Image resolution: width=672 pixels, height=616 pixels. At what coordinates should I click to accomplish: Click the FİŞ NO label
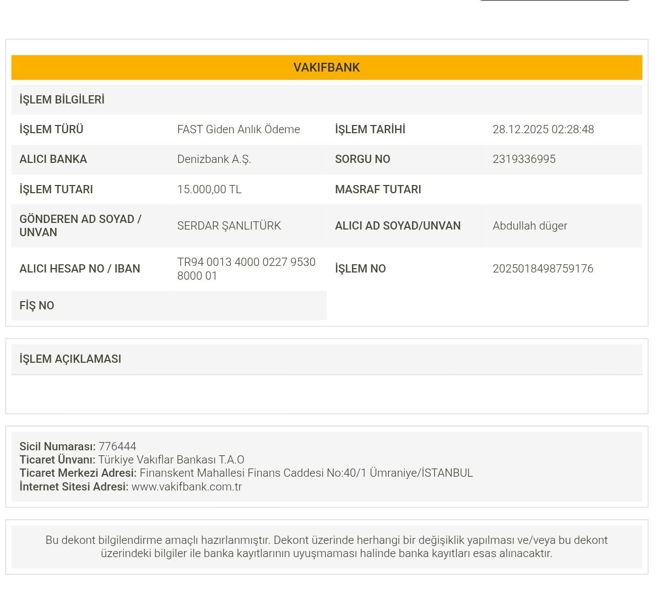(37, 306)
